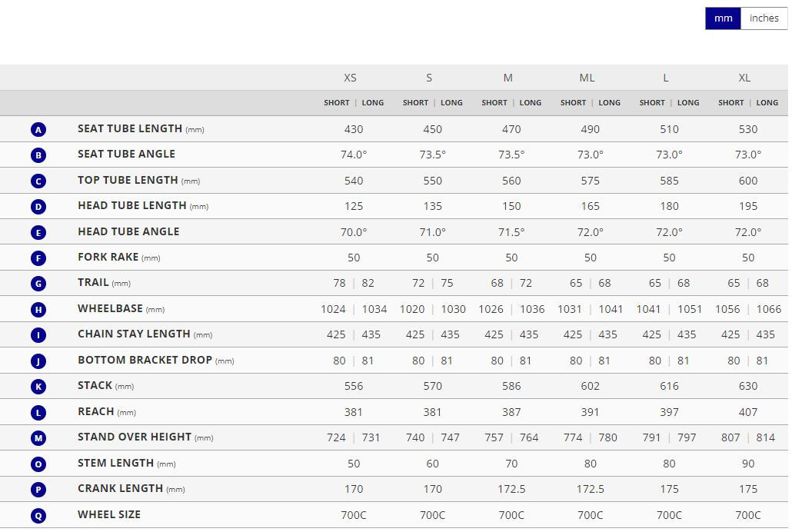Select the letter E head tube angle badge
The width and height of the screenshot is (792, 532).
point(39,232)
